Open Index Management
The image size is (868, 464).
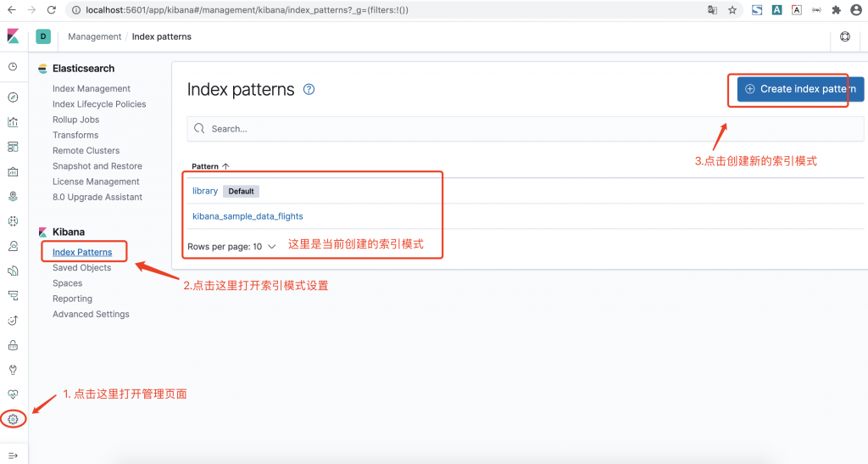[92, 88]
